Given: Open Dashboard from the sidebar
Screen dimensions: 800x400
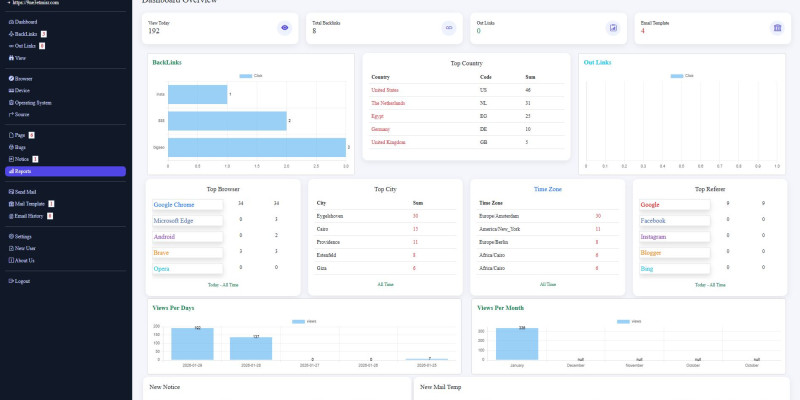Looking at the screenshot, I should point(26,21).
